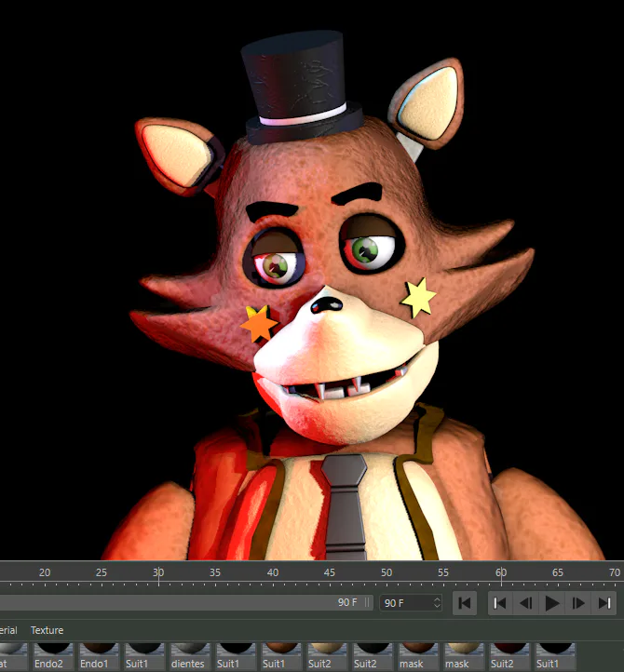
Task: Select the black Suit2 material sphere
Action: [373, 656]
